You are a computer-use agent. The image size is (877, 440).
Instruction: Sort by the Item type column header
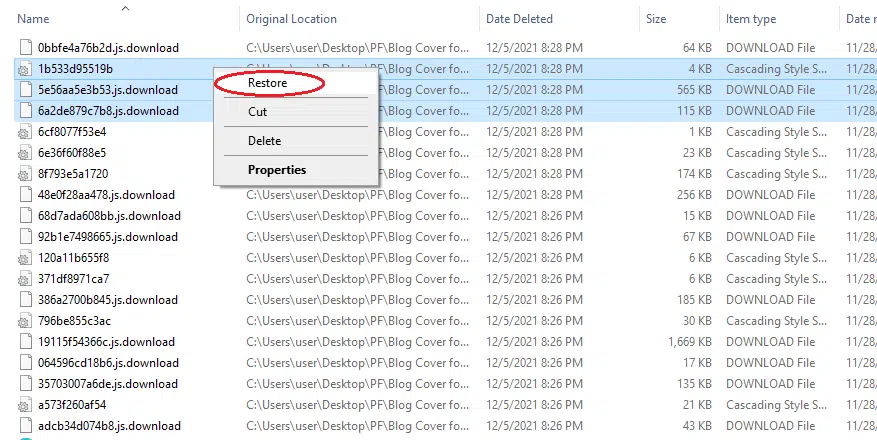pos(751,19)
